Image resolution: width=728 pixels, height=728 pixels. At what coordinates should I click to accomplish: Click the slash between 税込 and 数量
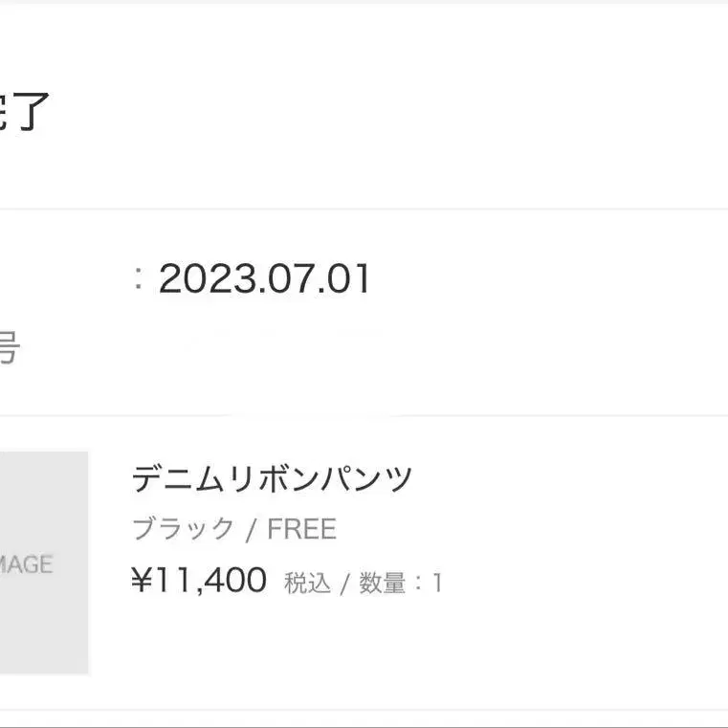click(344, 583)
